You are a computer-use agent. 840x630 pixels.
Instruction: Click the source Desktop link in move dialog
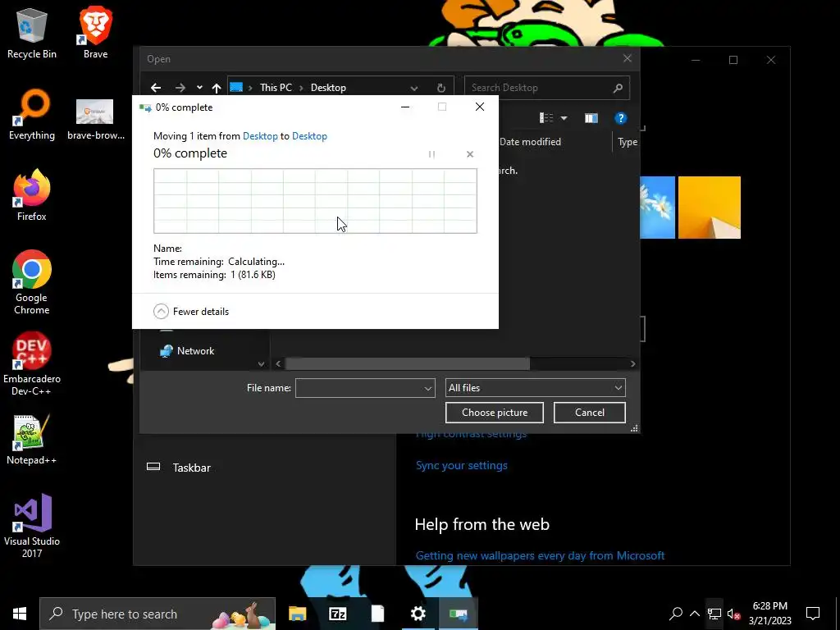(260, 136)
